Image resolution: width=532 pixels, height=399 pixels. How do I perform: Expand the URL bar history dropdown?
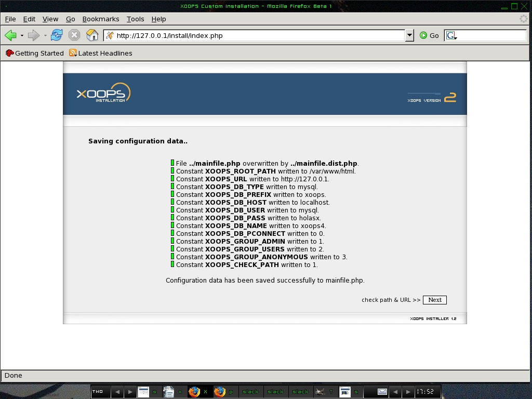(409, 35)
